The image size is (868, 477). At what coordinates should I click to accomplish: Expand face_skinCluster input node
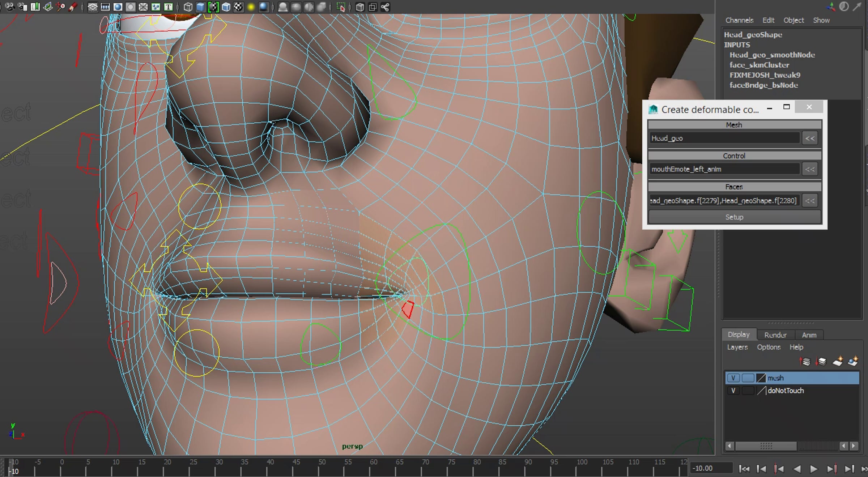[x=759, y=65]
